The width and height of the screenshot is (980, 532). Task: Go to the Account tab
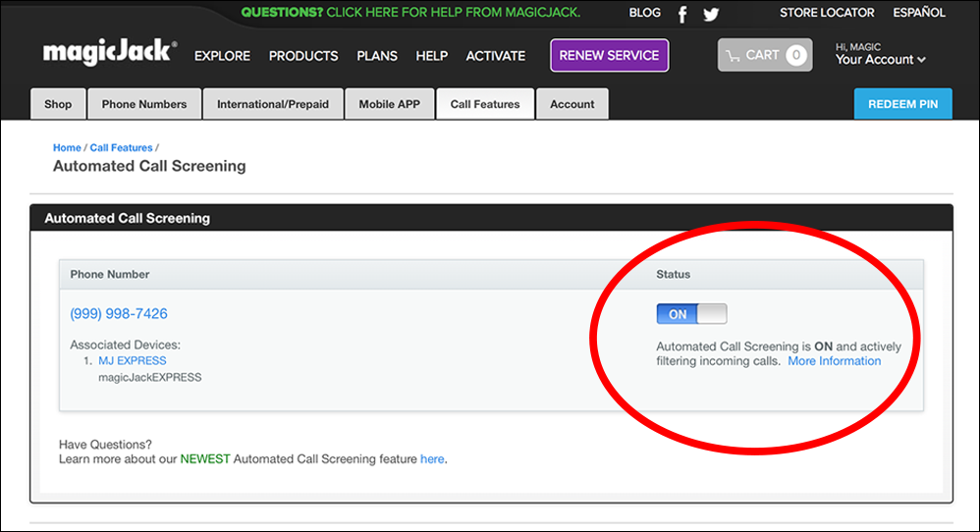coord(572,104)
